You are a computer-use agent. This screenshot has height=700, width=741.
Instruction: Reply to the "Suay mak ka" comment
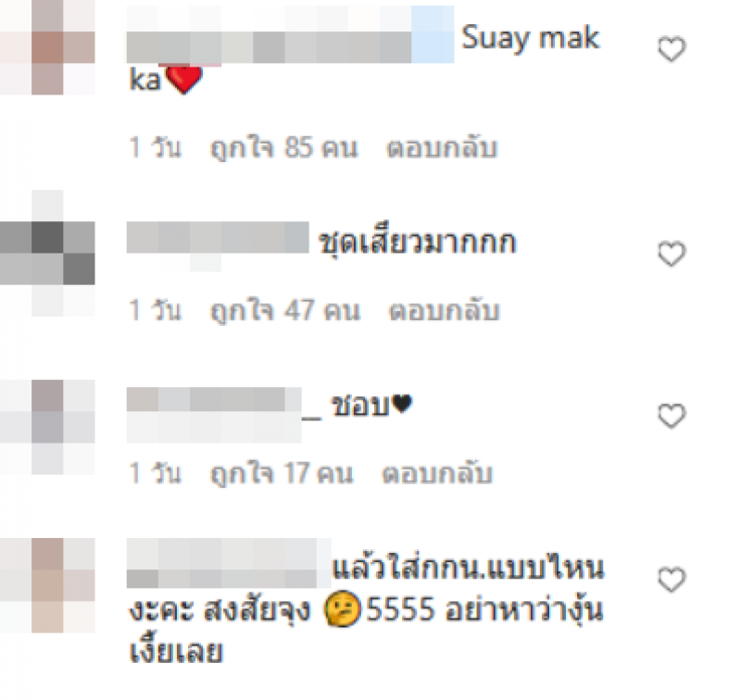442,148
